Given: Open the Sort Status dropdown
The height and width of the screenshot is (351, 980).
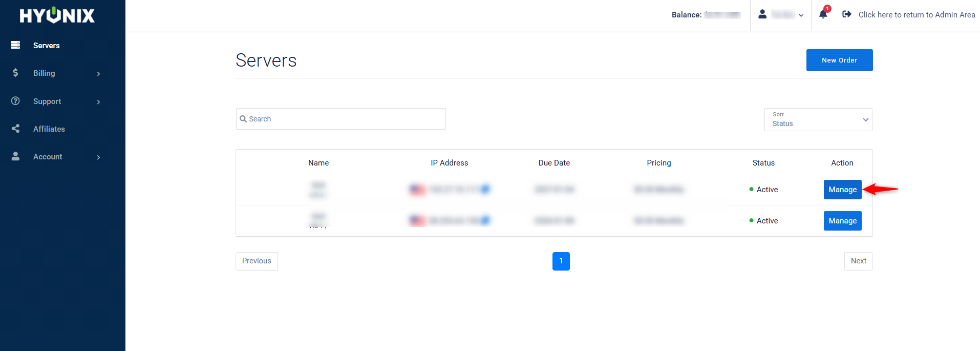Looking at the screenshot, I should [818, 119].
